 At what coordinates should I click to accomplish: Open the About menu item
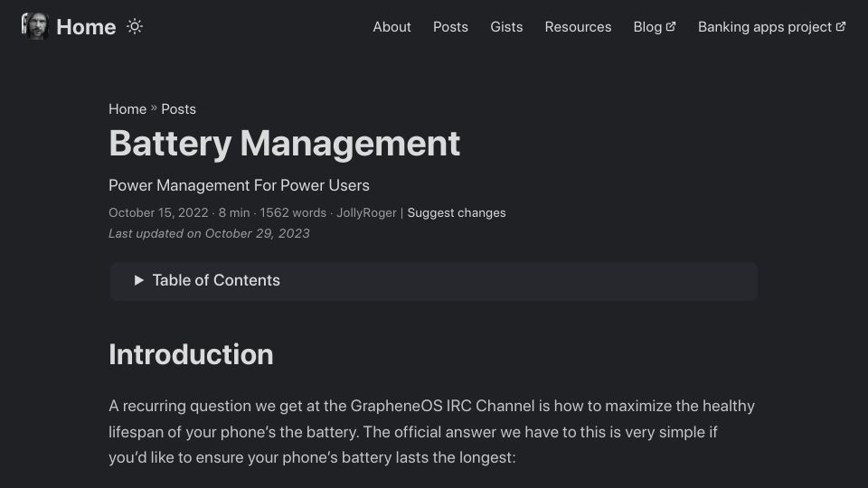click(392, 26)
